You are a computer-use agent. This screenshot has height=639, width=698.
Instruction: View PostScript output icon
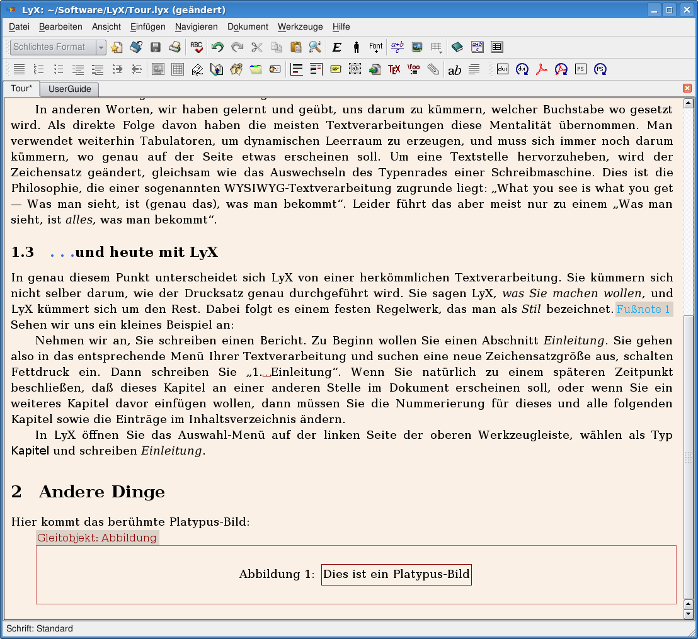click(x=581, y=69)
